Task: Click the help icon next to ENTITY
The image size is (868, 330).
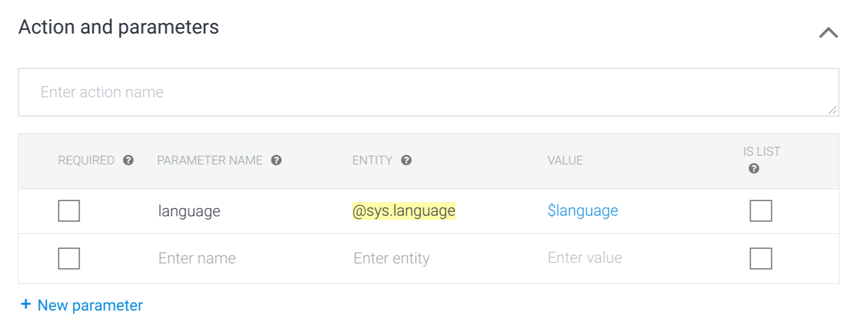Action: click(x=406, y=160)
